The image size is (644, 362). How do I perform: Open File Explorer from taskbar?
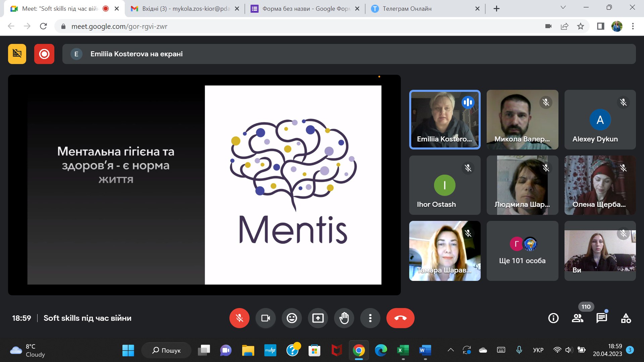[x=248, y=350]
